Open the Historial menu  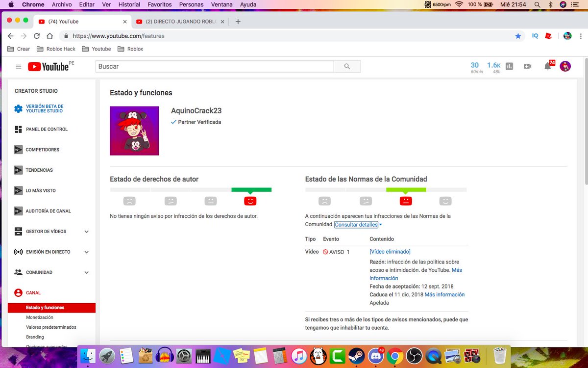coord(129,4)
